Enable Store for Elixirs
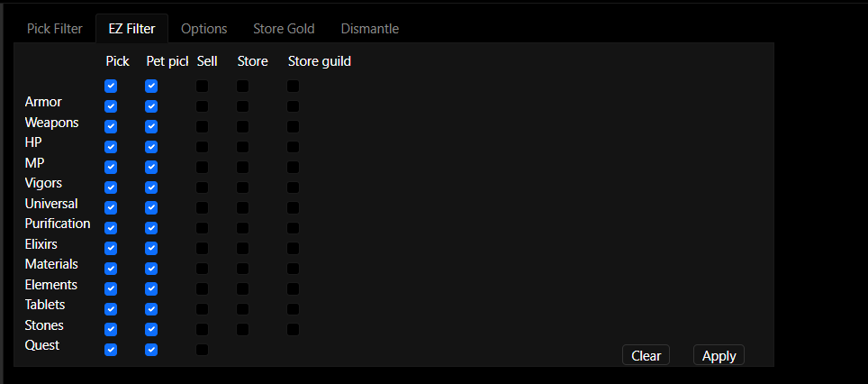868x384 pixels. tap(242, 248)
